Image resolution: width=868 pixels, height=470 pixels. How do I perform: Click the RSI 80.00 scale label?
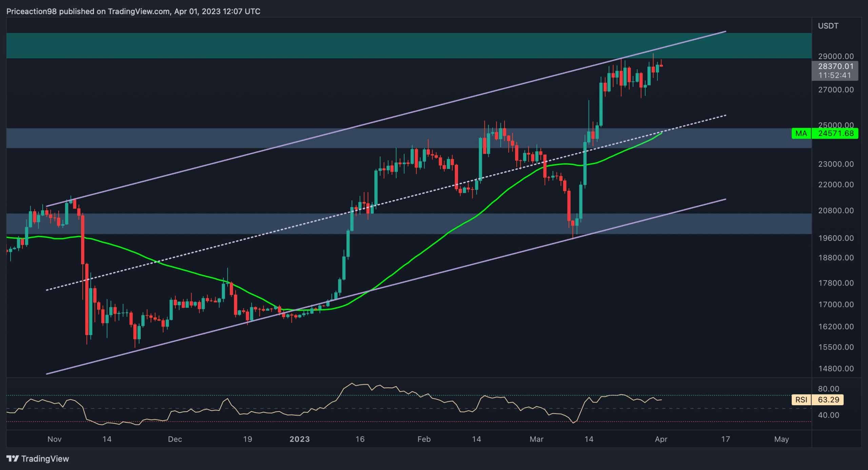(x=829, y=389)
